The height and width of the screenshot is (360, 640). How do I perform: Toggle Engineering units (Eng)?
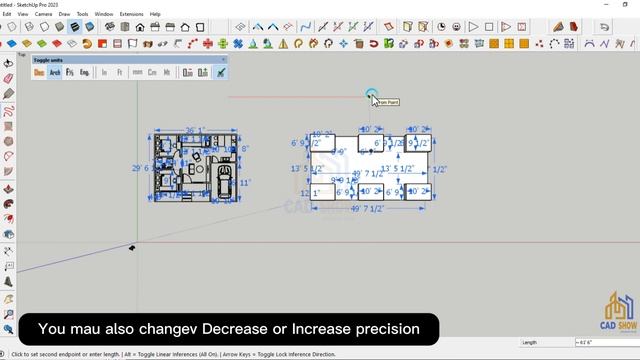point(84,73)
